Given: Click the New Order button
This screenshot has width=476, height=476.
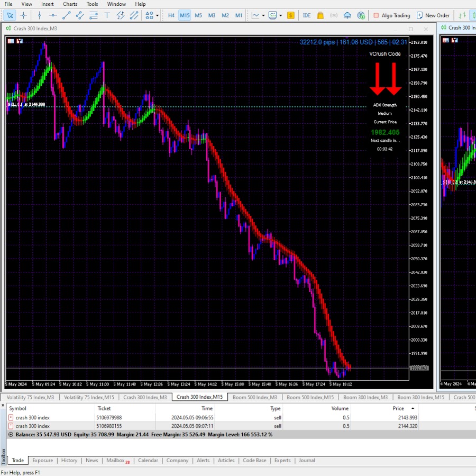Looking at the screenshot, I should (433, 15).
